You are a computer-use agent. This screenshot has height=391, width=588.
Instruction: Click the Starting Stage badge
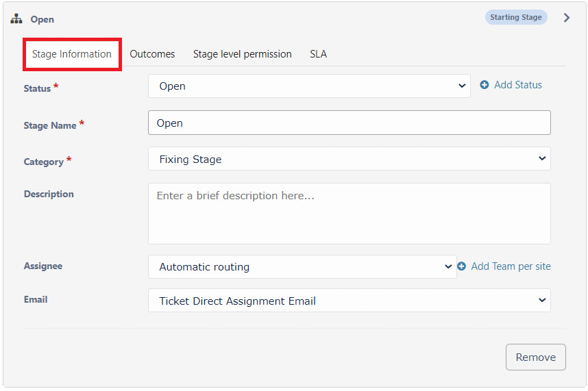pyautogui.click(x=516, y=17)
